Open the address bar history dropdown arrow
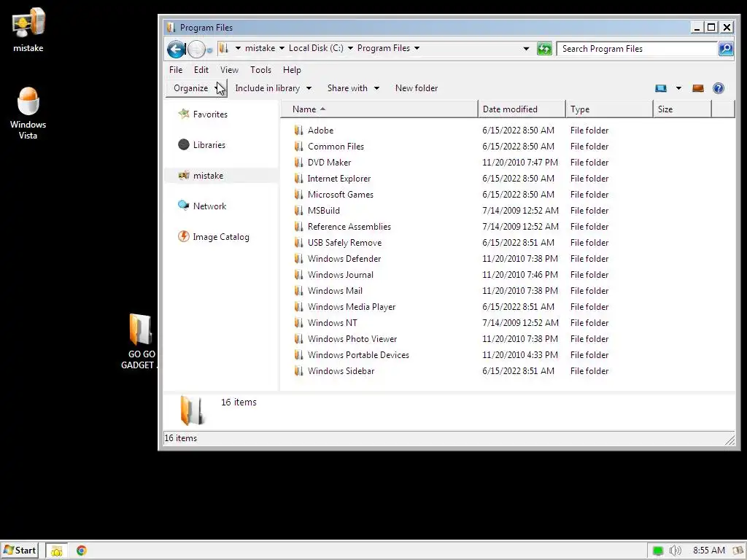 click(x=526, y=49)
